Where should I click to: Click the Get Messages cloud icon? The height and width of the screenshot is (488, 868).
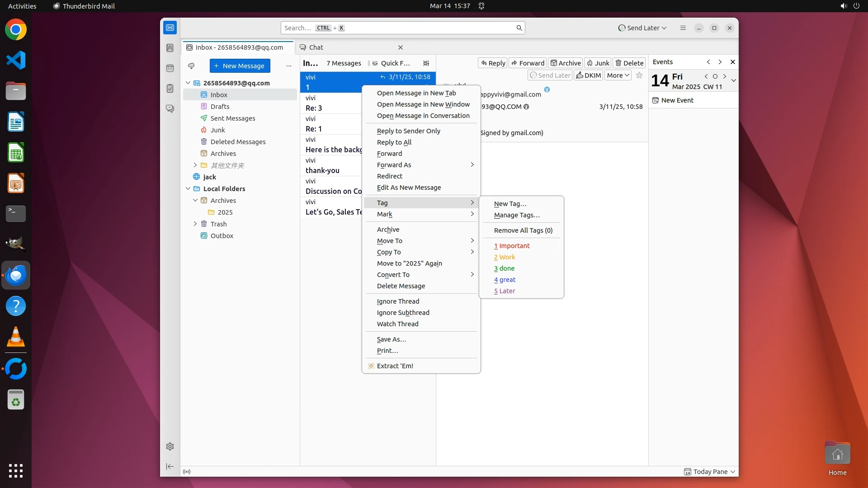[191, 66]
